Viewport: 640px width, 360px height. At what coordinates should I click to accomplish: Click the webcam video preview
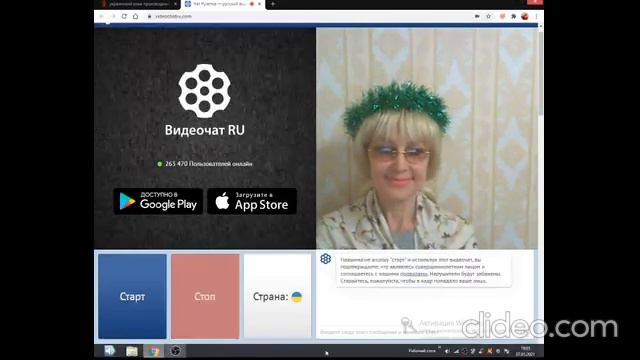click(427, 138)
